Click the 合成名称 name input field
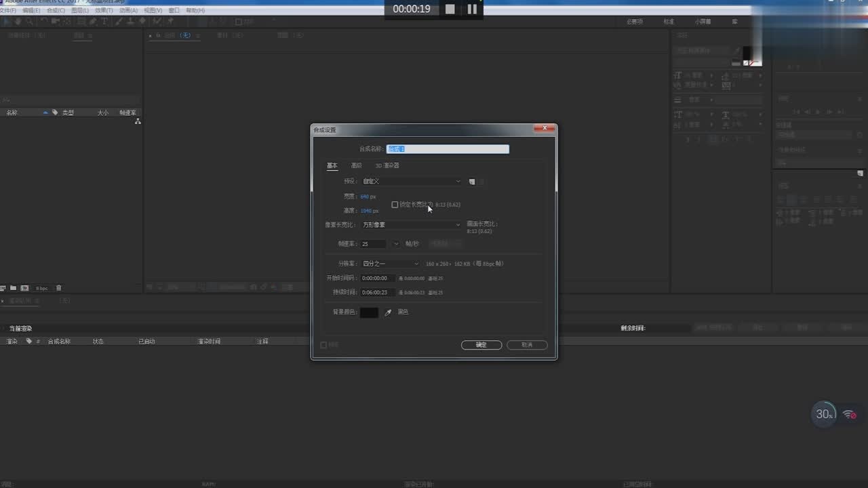 (x=448, y=149)
